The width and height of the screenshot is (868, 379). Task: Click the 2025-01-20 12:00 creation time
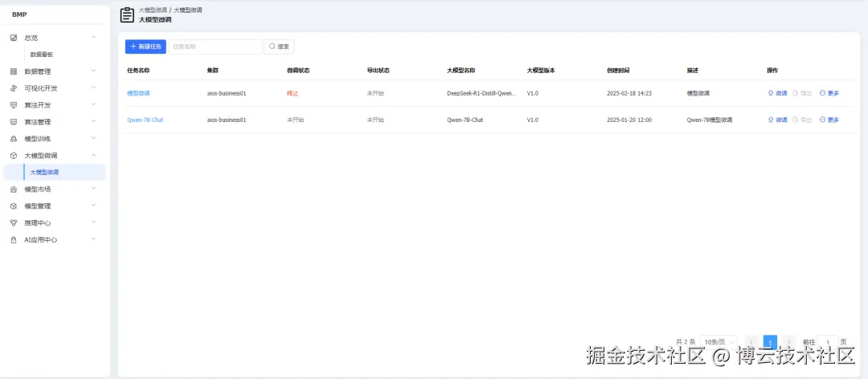pyautogui.click(x=628, y=120)
